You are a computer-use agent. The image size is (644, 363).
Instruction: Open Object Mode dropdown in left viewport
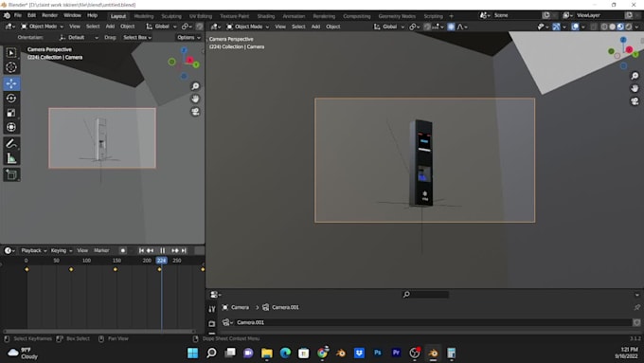pyautogui.click(x=43, y=27)
